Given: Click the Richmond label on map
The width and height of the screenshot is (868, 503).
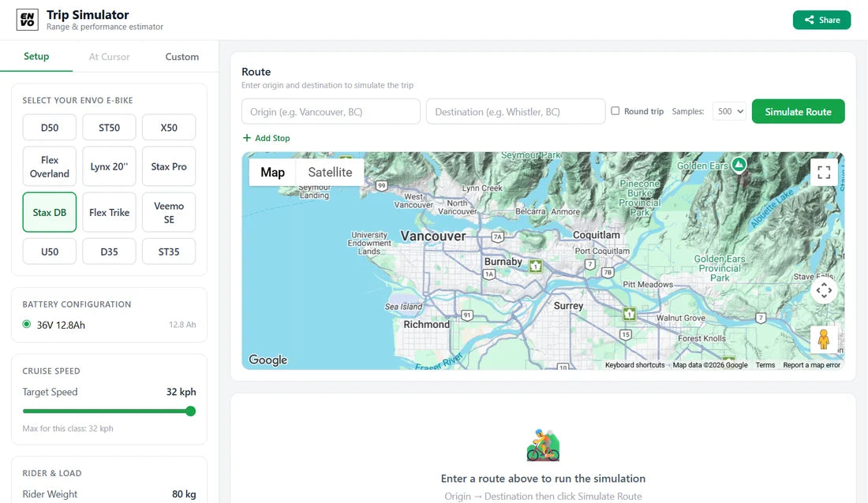Looking at the screenshot, I should [x=426, y=324].
